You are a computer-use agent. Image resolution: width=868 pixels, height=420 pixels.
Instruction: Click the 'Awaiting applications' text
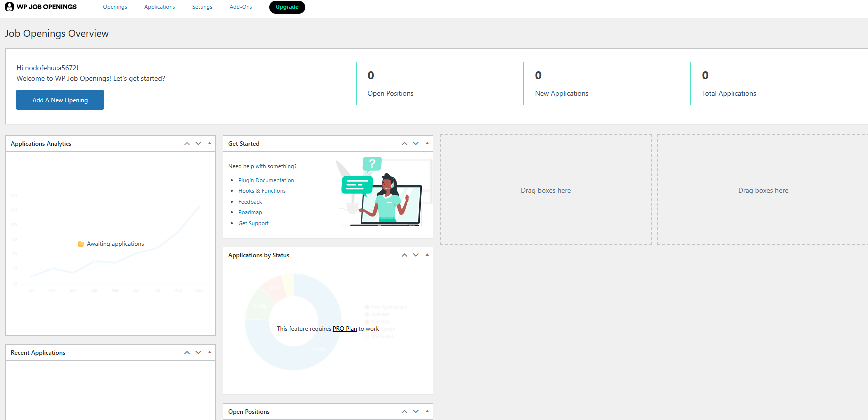[115, 244]
